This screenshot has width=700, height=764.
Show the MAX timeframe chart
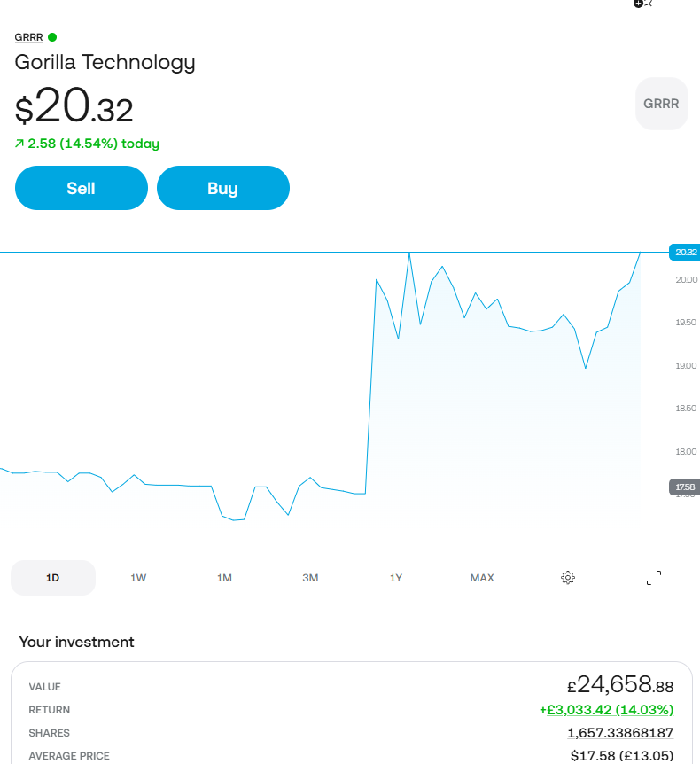[482, 578]
